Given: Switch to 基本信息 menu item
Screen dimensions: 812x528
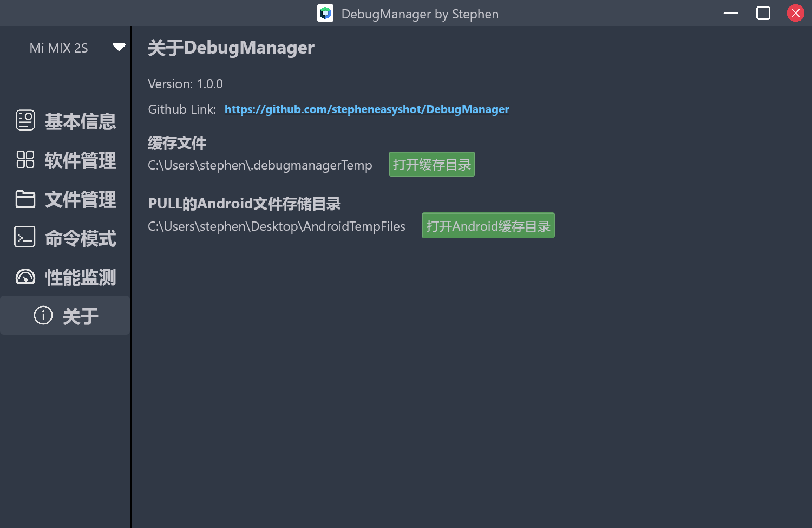Looking at the screenshot, I should [x=65, y=121].
